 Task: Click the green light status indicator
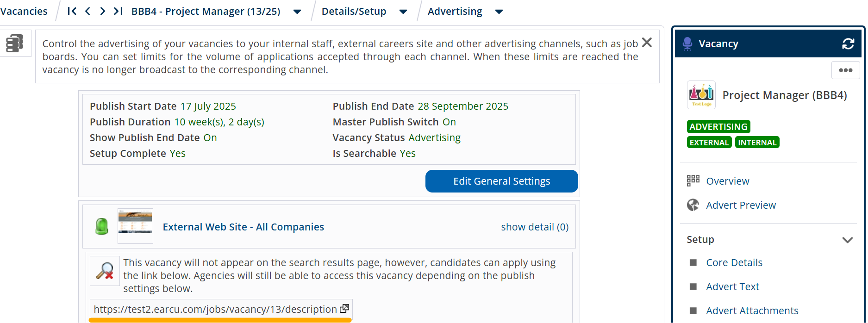coord(101,226)
